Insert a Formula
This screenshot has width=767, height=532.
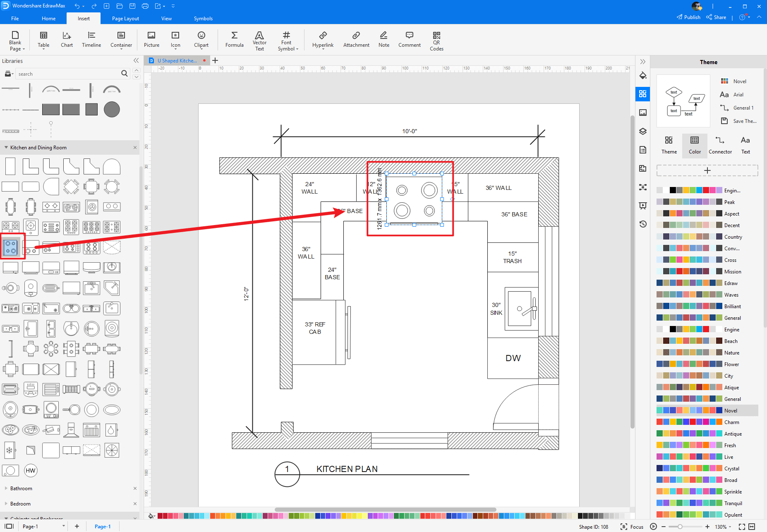click(234, 40)
